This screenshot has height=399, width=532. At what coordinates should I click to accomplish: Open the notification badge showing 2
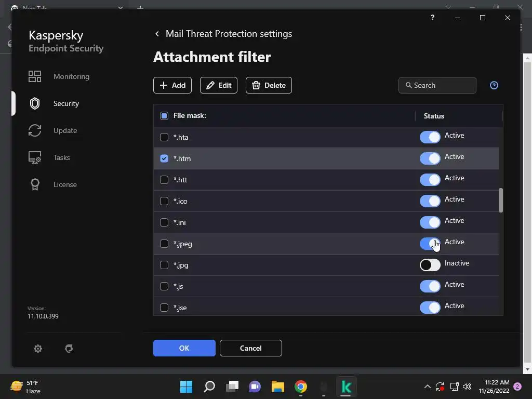(x=517, y=387)
